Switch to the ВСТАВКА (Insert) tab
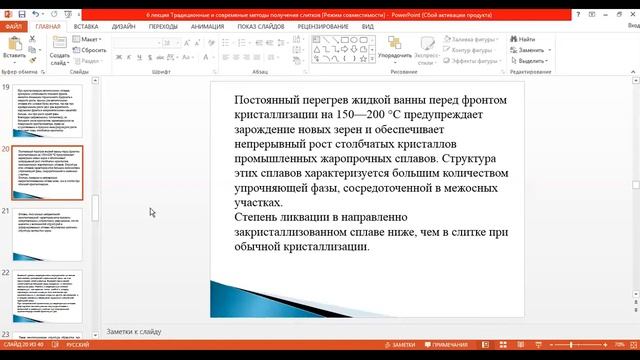Screen dimensions: 640x360 pos(86,27)
